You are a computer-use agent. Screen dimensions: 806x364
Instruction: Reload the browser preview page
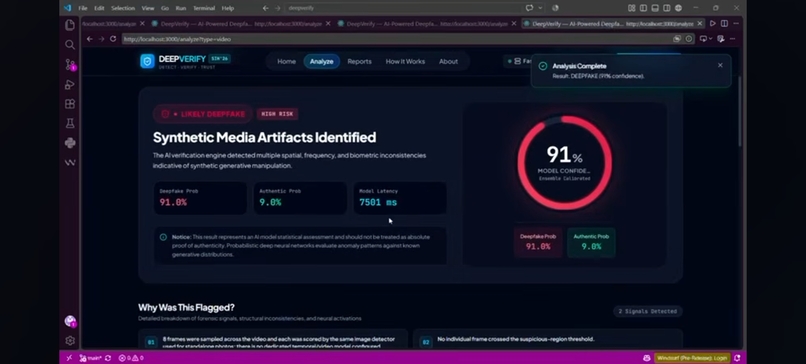[x=113, y=39]
